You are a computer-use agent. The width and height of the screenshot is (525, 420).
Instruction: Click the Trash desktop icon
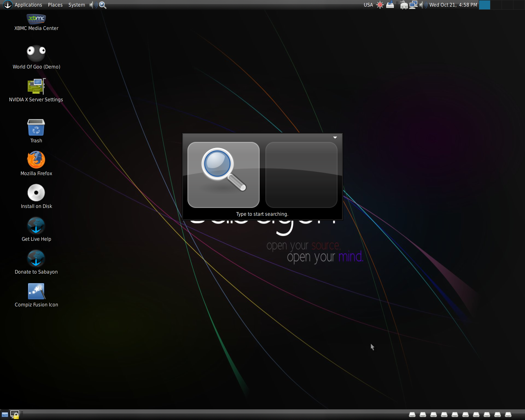pyautogui.click(x=36, y=128)
